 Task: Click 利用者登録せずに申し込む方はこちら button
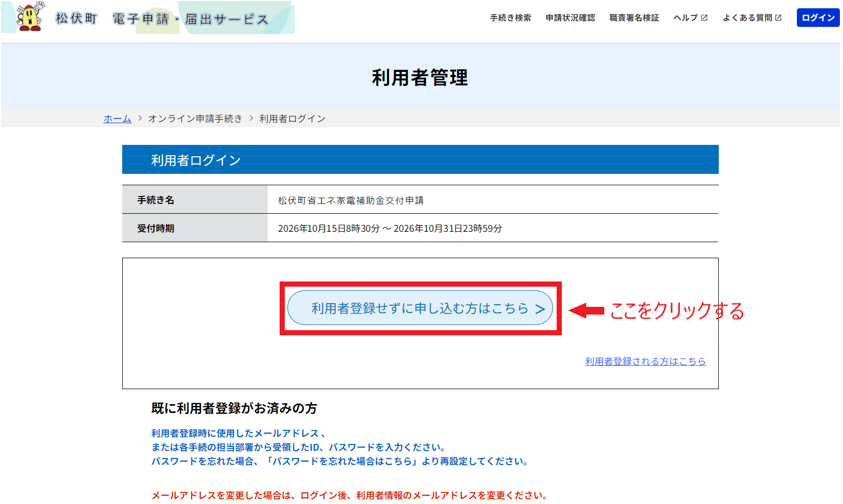point(420,308)
